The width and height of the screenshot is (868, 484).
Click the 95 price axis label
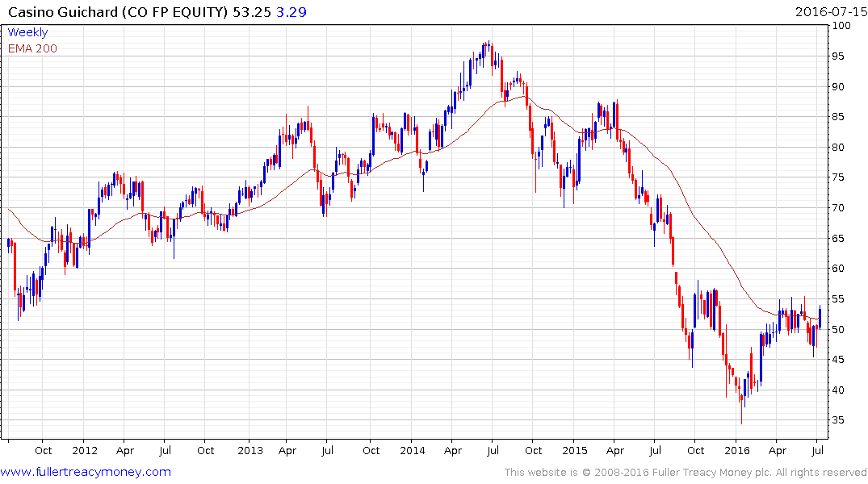point(838,56)
